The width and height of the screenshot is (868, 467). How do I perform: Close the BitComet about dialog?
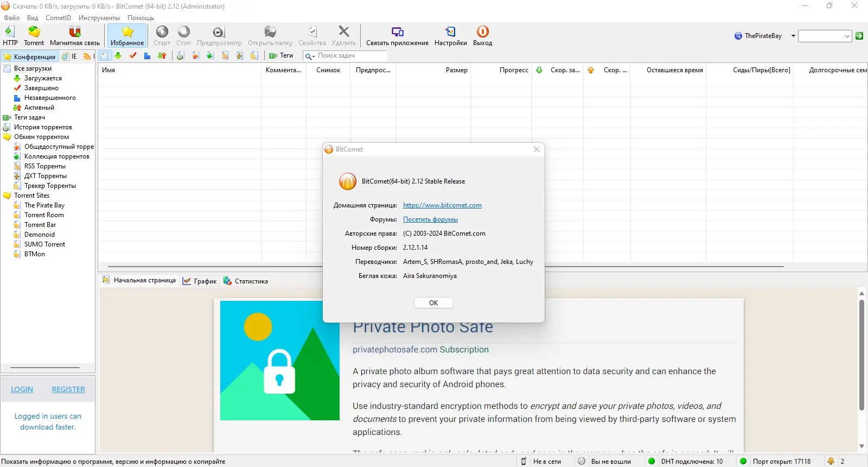click(x=537, y=149)
